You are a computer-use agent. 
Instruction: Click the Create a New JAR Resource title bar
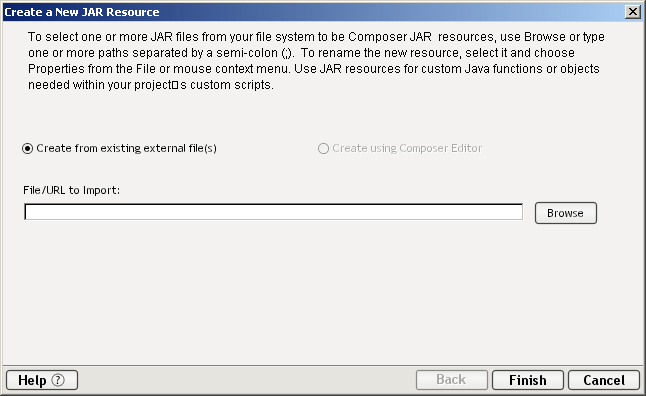pyautogui.click(x=313, y=12)
